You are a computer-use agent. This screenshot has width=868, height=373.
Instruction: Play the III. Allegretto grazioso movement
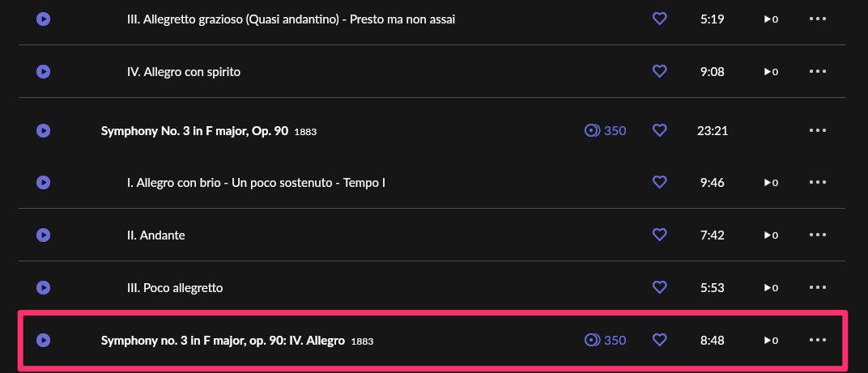coord(43,19)
